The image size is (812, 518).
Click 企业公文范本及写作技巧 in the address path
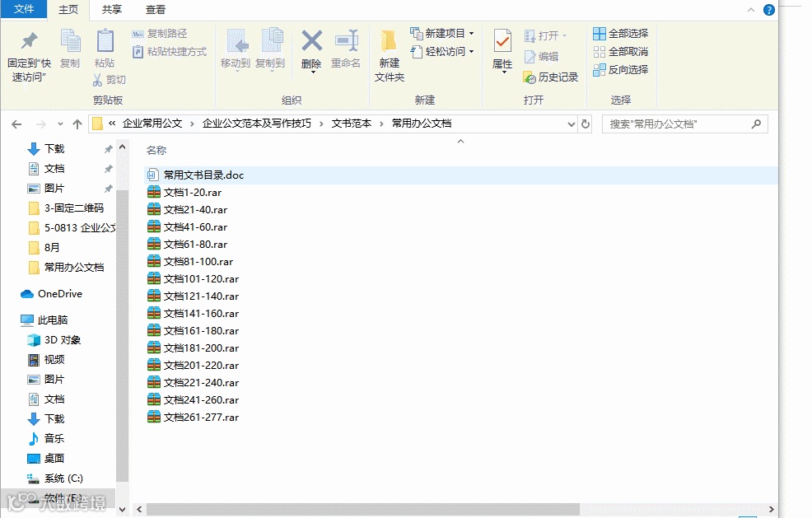[257, 124]
